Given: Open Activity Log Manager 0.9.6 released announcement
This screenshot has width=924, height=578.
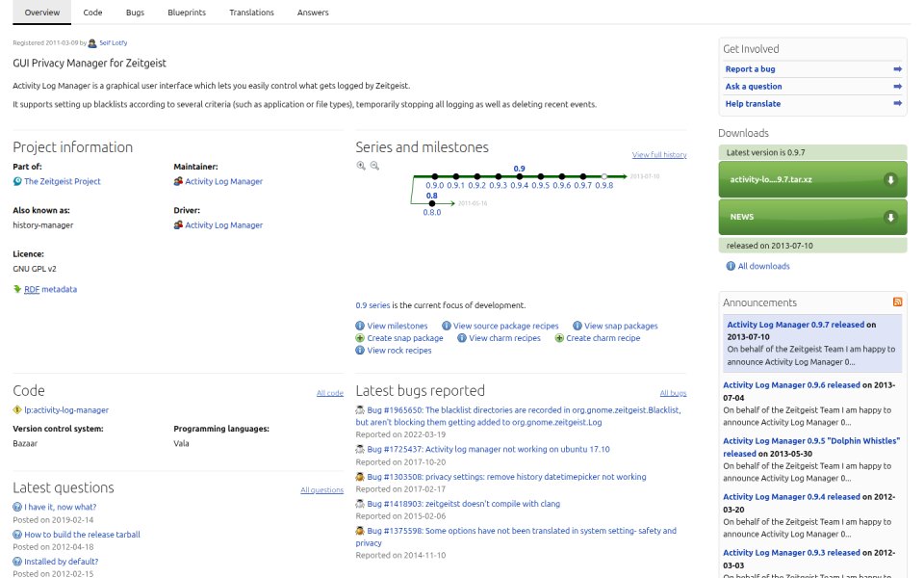Looking at the screenshot, I should click(x=791, y=384).
